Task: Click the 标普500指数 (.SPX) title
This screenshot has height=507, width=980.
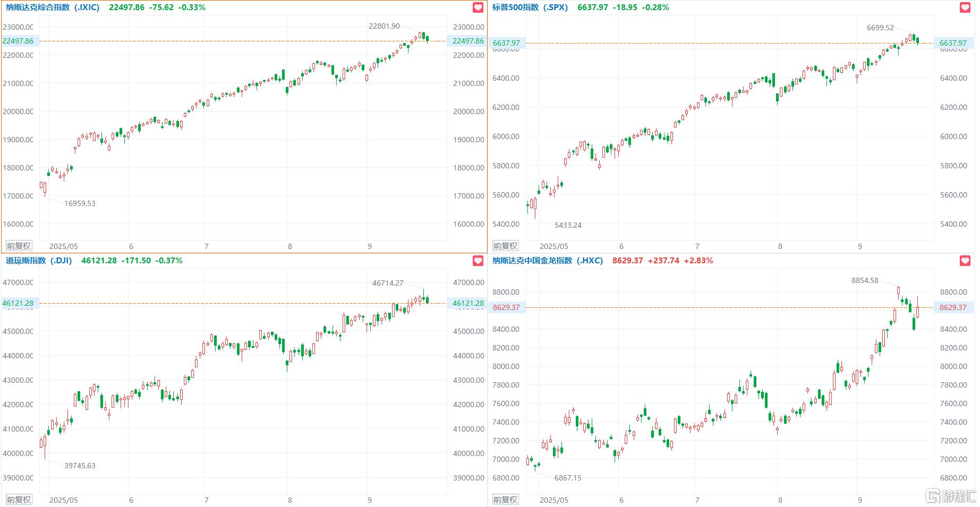Action: click(x=530, y=7)
